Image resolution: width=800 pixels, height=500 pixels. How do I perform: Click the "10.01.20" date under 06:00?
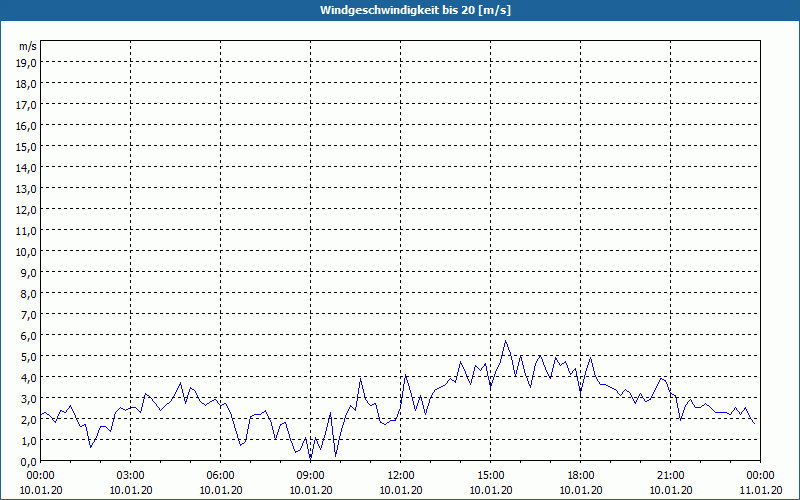click(220, 490)
